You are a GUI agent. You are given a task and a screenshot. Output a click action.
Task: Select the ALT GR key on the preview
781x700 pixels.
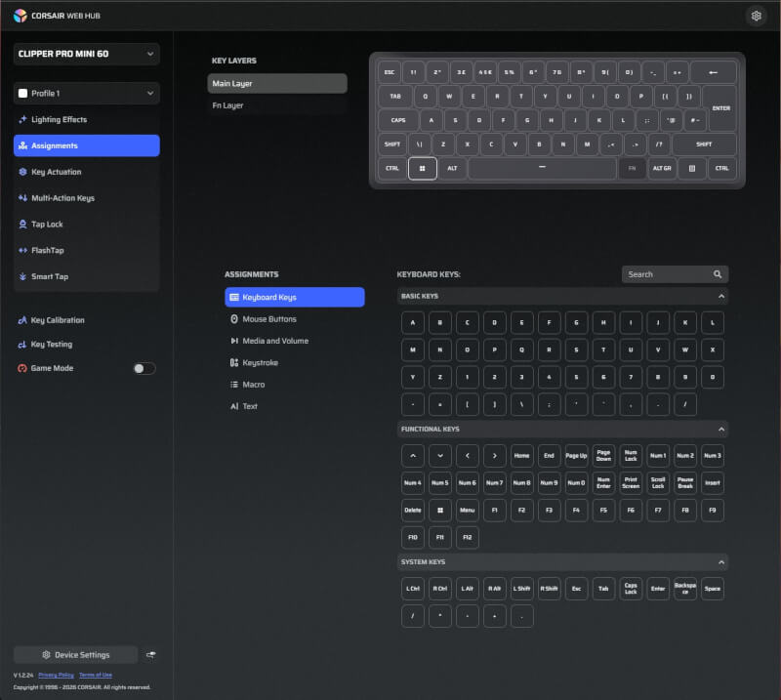pyautogui.click(x=662, y=168)
